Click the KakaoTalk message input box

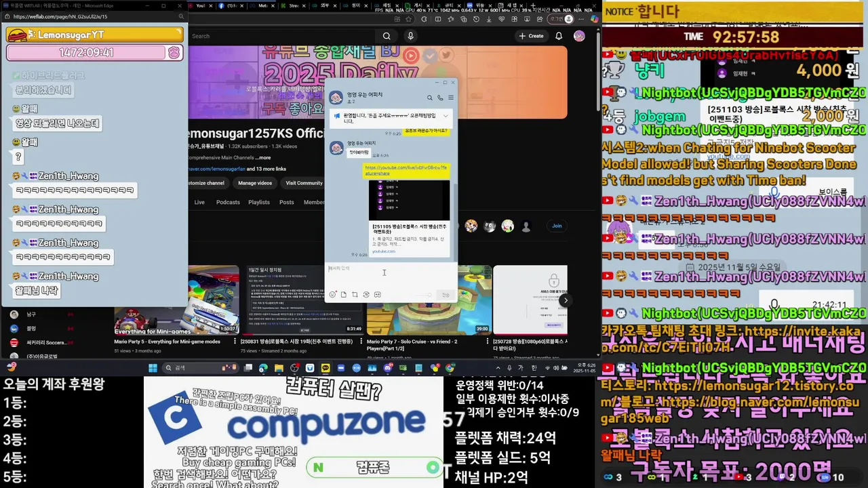click(x=391, y=274)
